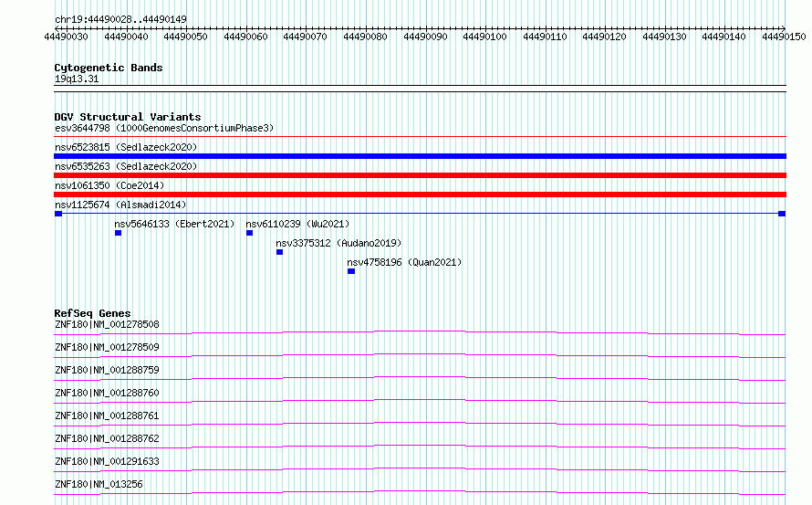Open nsv1061350 (Coe2014) variant label
The height and width of the screenshot is (505, 812).
[x=109, y=185]
